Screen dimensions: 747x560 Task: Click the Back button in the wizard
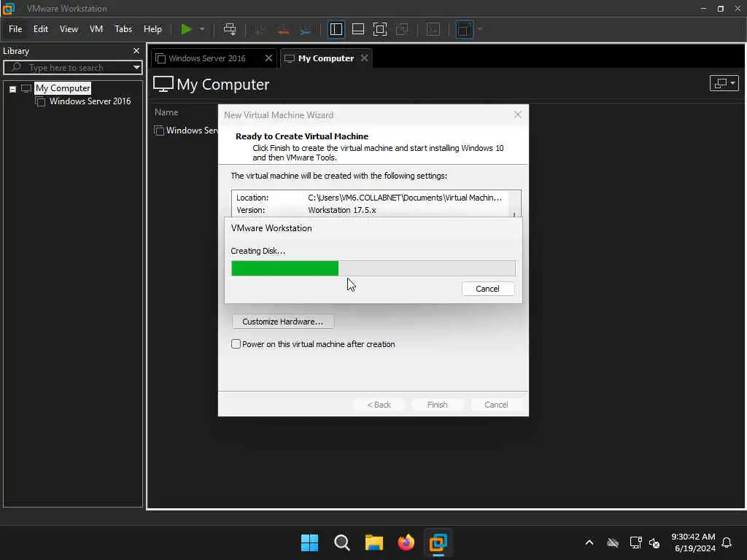(379, 404)
